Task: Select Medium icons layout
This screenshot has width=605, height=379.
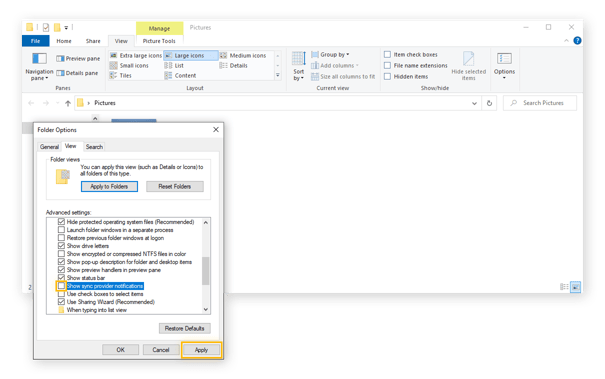Action: point(243,56)
